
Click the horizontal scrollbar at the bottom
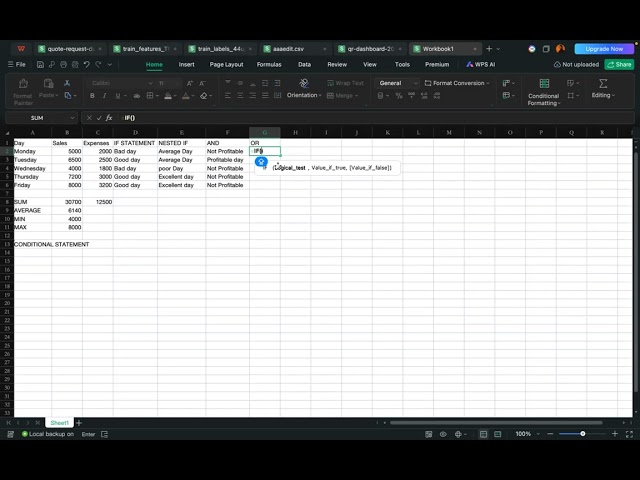496,423
